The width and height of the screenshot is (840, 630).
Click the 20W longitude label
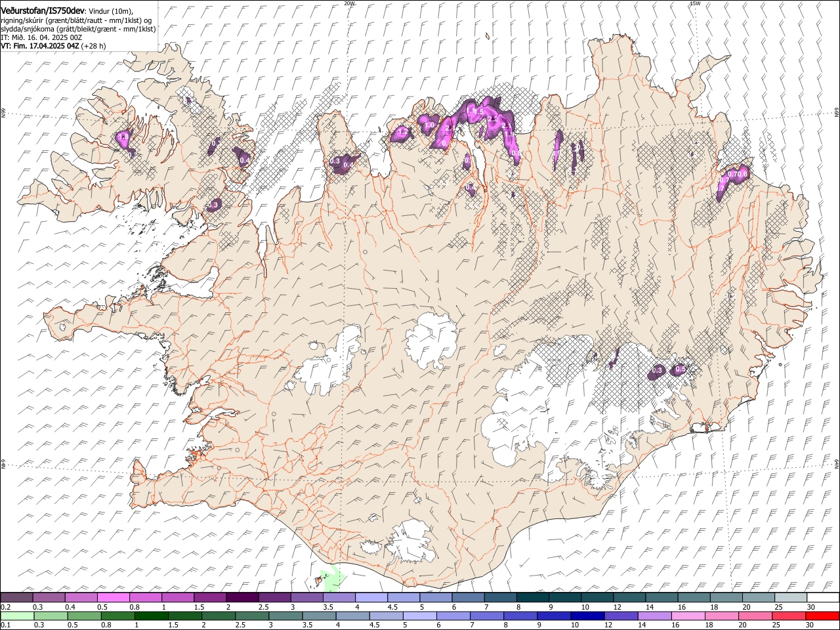pos(349,3)
